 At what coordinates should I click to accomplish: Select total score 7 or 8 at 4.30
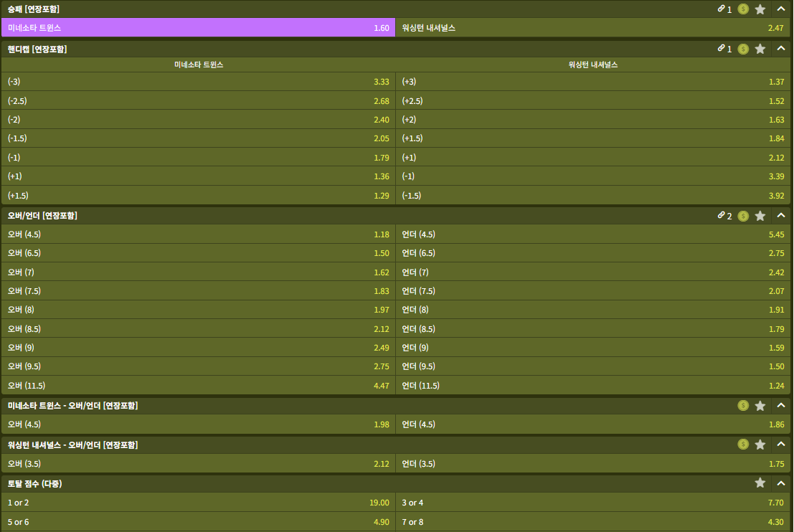click(593, 521)
